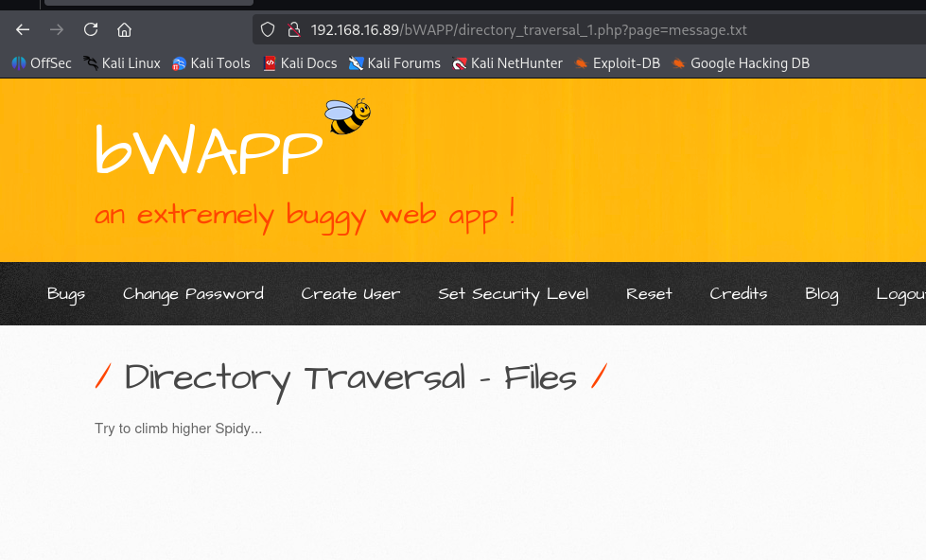Click the browser Forward arrow
Screen dimensions: 926x560
pos(57,29)
